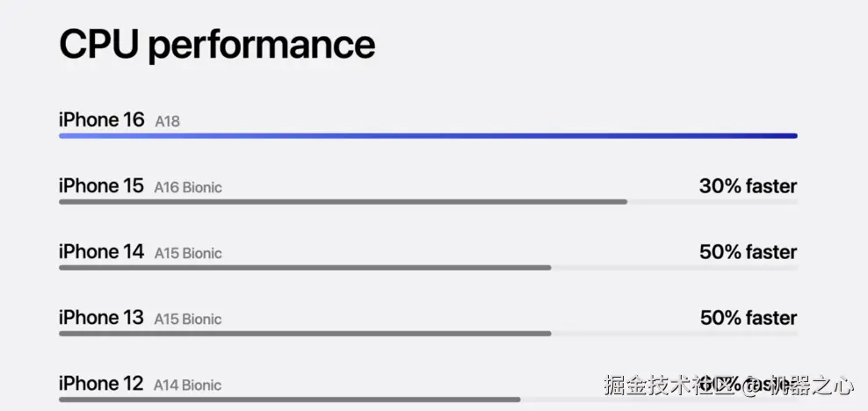The height and width of the screenshot is (411, 868).
Task: Click A15 Bionic label beside iPhone 13
Action: coord(188,319)
